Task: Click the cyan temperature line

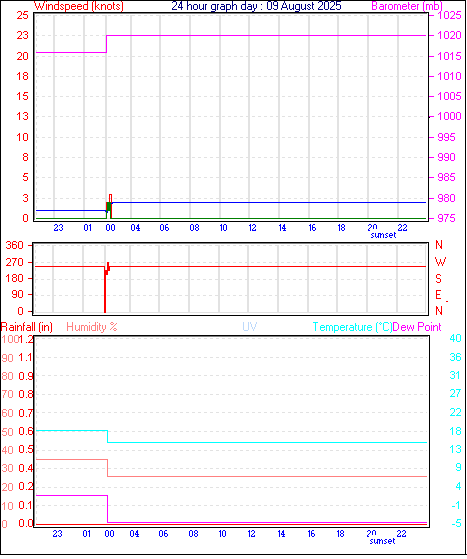Action: (x=267, y=442)
